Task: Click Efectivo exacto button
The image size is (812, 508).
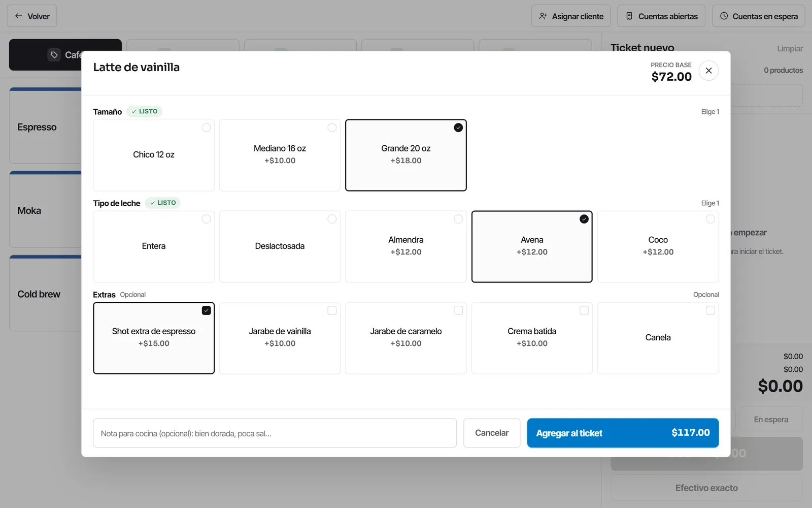Action: 706,488
